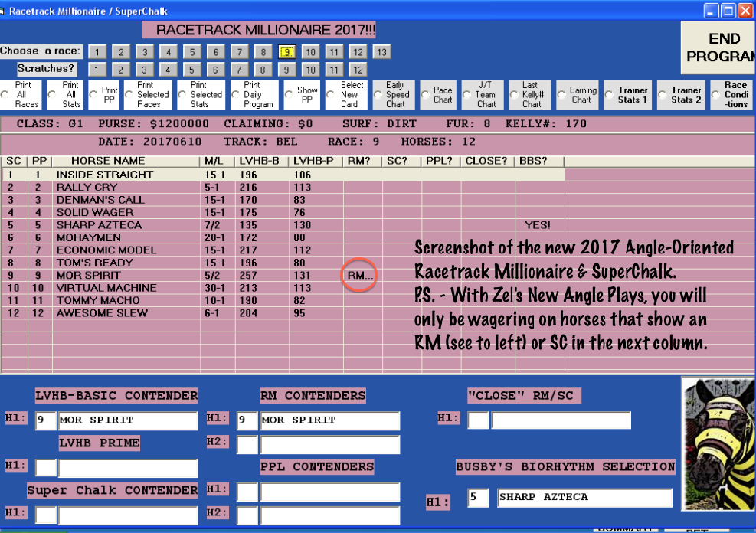Click Scratches button number 6
756x533 pixels.
coord(215,70)
